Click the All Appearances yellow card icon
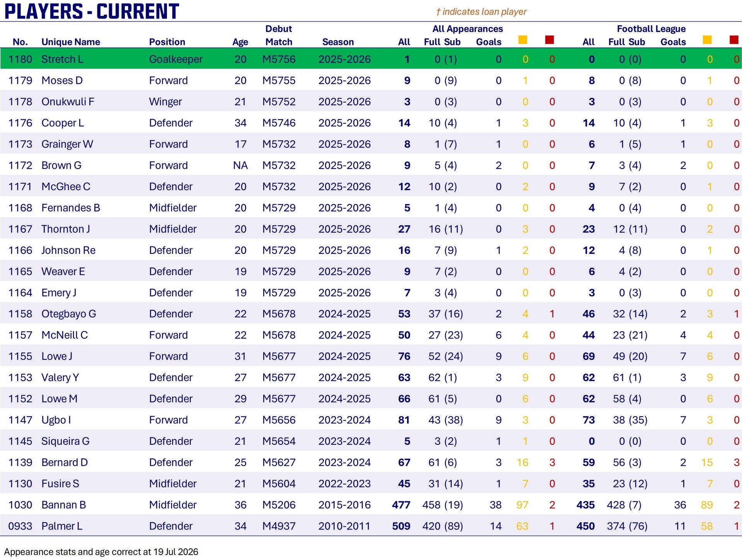Screen dimensions: 742x560 tap(522, 40)
